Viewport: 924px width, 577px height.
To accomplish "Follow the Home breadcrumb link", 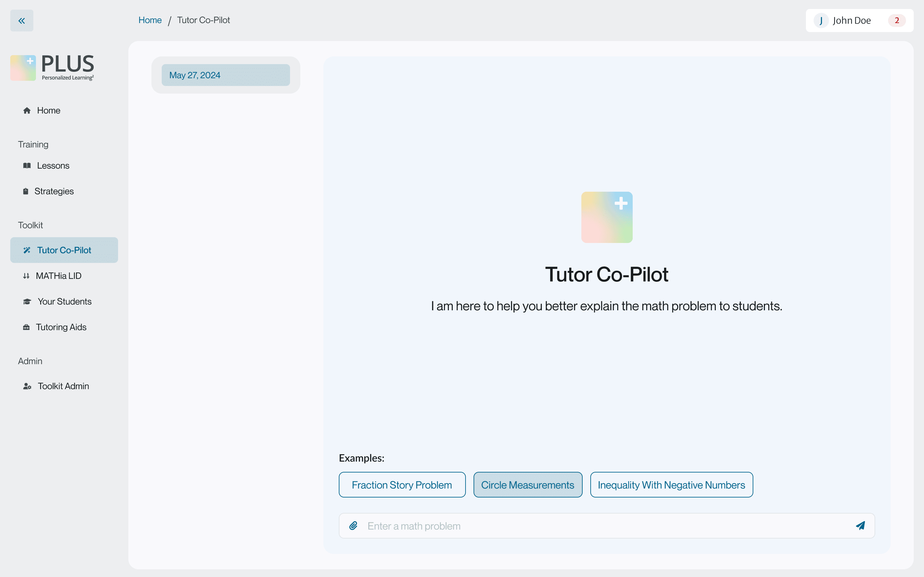I will point(150,20).
